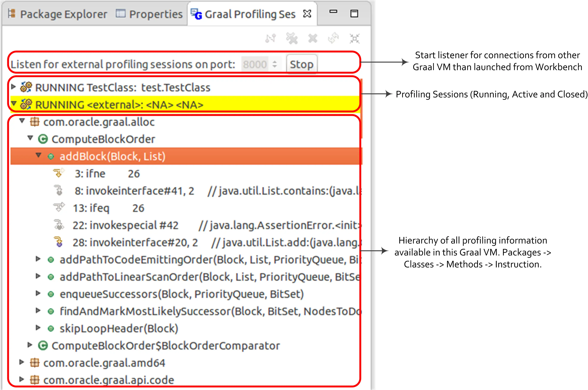Select the 3: ifne 26 instruction

pyautogui.click(x=107, y=174)
